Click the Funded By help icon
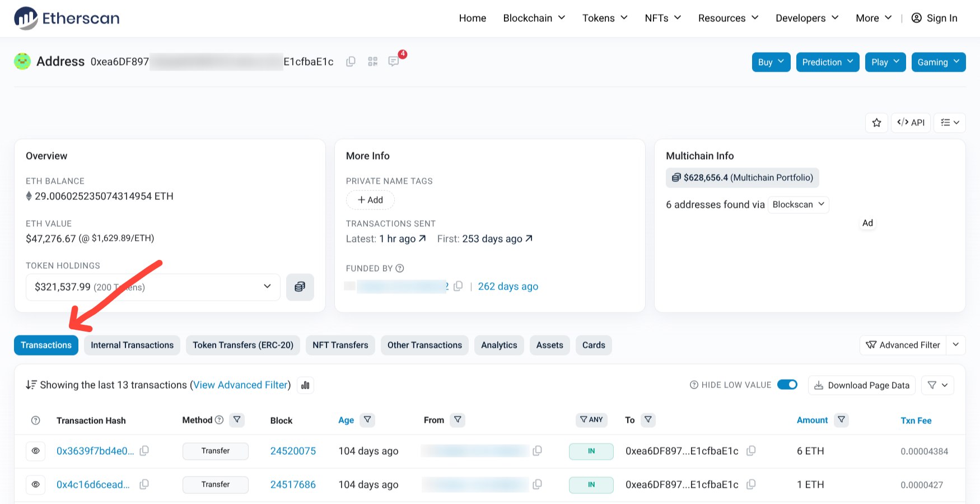Screen dimensions: 980x504 400,268
